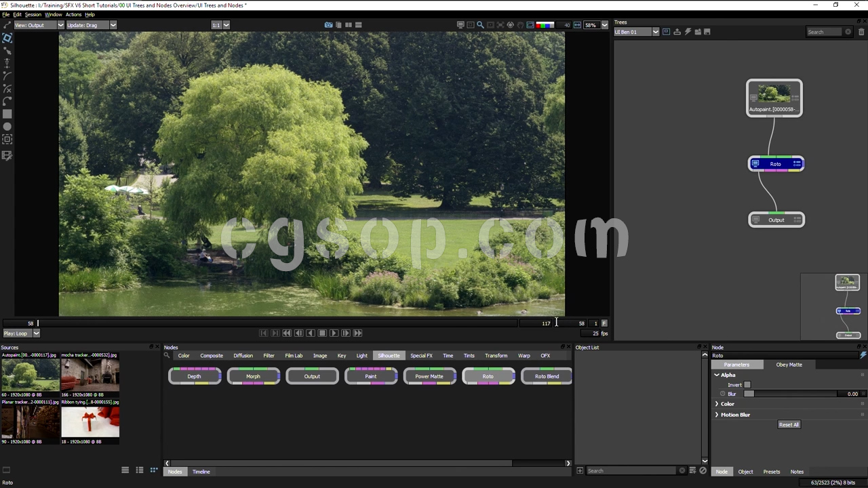Expand the Motion Blur parameter group
Screen dimensions: 868x488
[x=717, y=415]
